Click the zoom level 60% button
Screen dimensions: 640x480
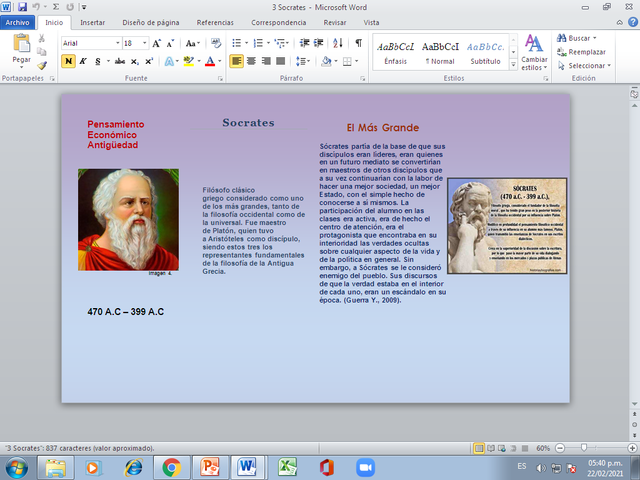(x=543, y=448)
